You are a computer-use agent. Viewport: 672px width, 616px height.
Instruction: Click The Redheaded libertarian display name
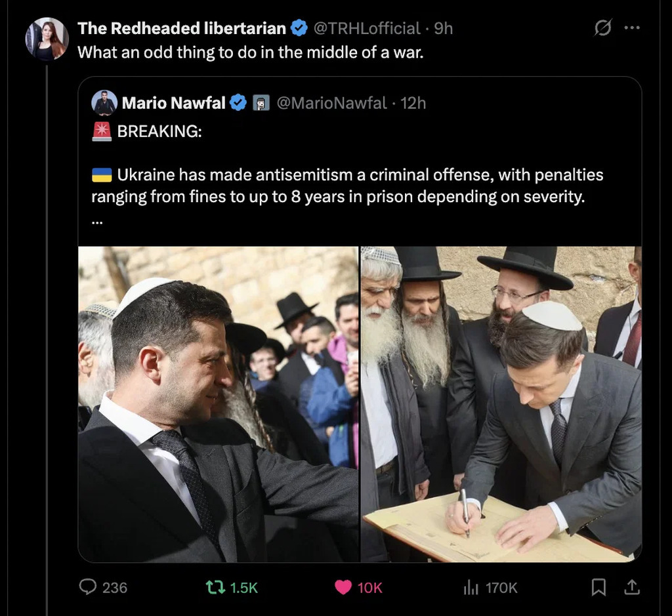(182, 28)
